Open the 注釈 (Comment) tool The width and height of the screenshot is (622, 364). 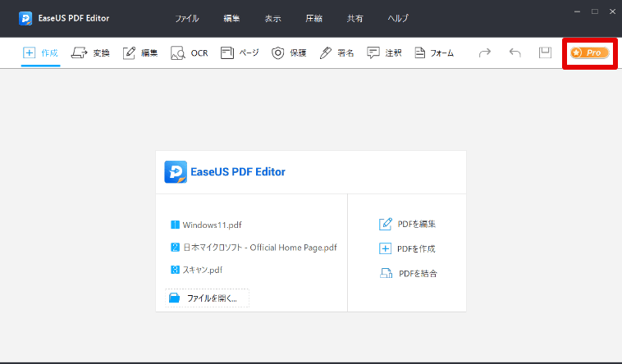tap(384, 52)
